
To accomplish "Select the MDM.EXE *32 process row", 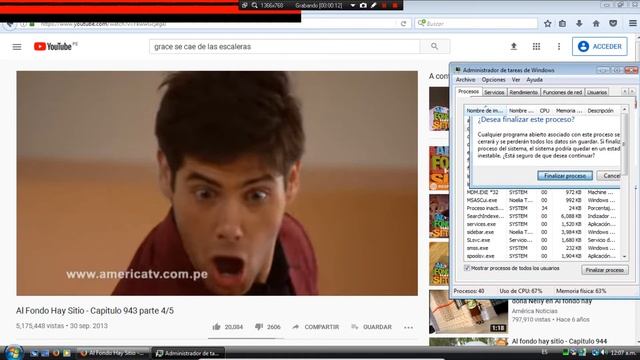I will [542, 192].
